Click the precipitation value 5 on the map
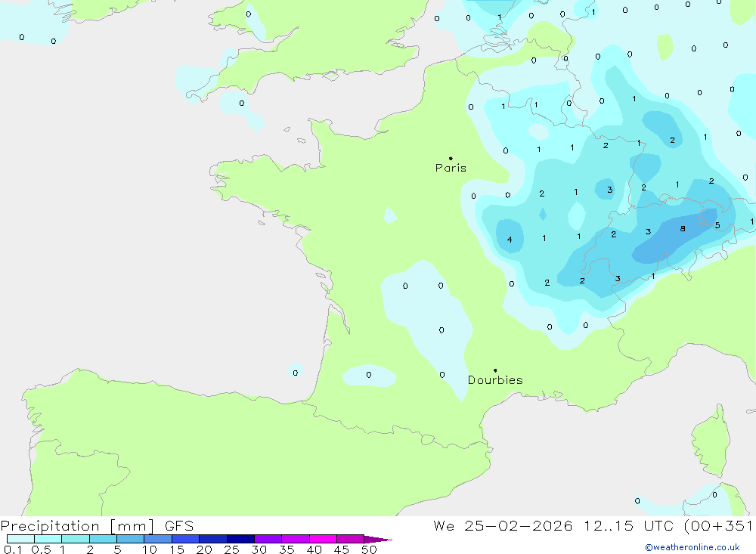Screen dimensions: 756x554 point(717,225)
